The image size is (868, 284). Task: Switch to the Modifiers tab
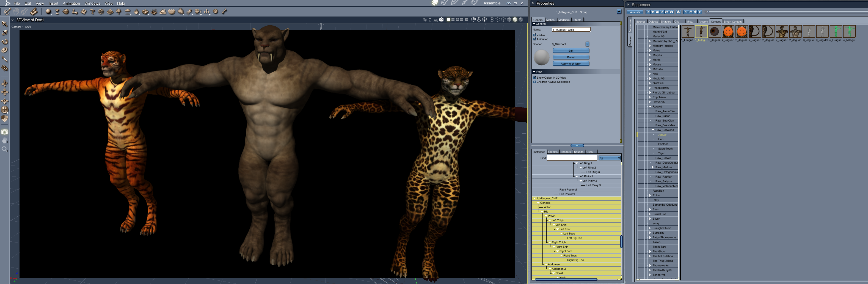[564, 20]
